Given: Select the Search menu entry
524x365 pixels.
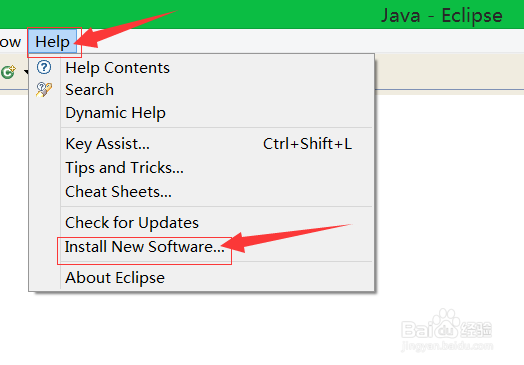Looking at the screenshot, I should 90,90.
